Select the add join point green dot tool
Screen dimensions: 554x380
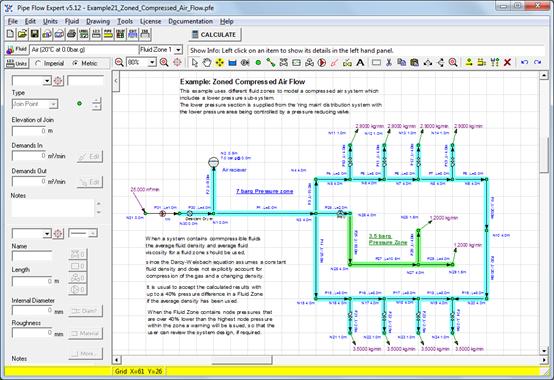[x=258, y=63]
